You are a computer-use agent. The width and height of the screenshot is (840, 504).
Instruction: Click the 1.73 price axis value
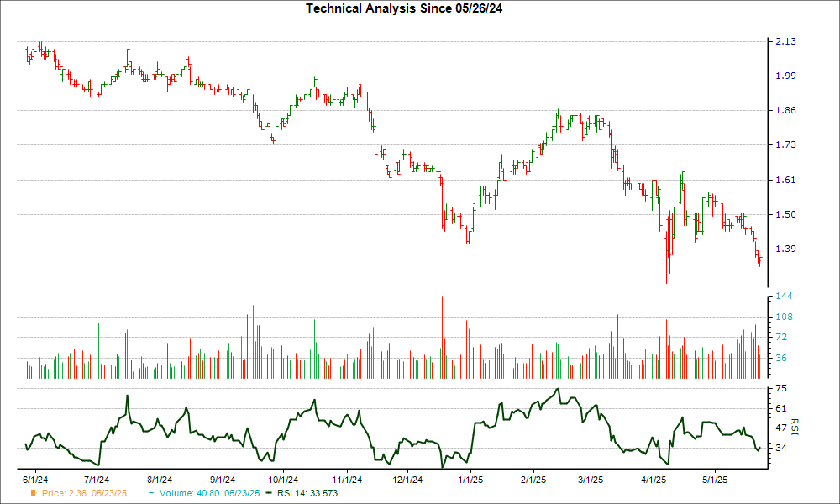pos(786,144)
